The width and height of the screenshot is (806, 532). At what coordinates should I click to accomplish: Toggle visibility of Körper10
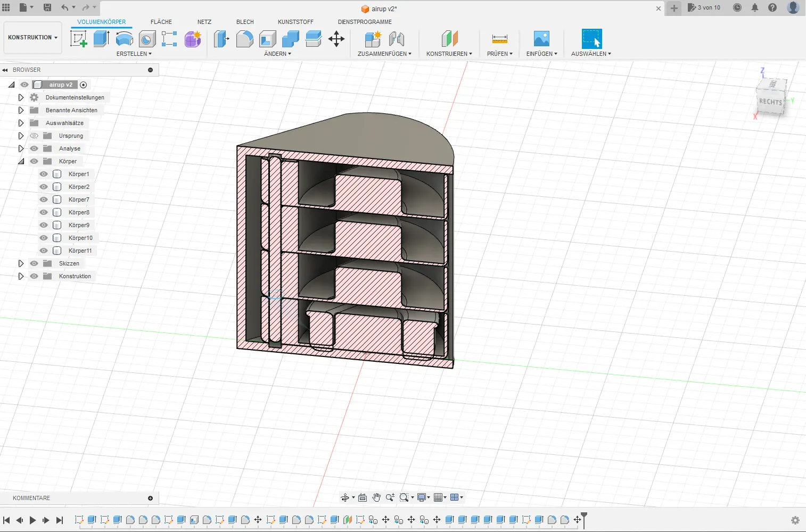pyautogui.click(x=44, y=238)
